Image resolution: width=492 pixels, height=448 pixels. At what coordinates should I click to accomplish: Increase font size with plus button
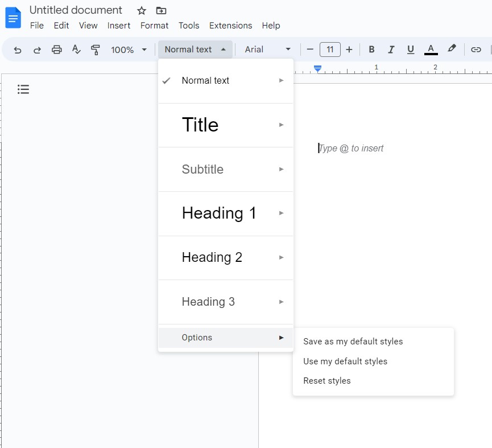349,50
